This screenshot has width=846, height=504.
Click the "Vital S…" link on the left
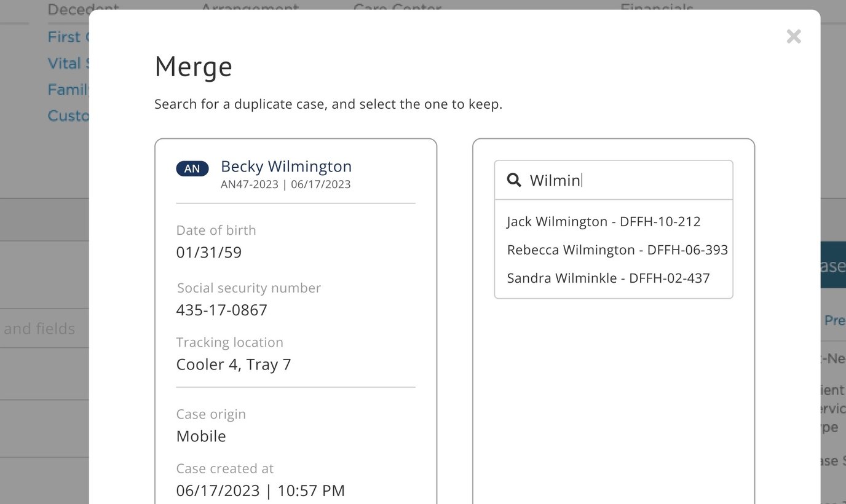click(68, 63)
